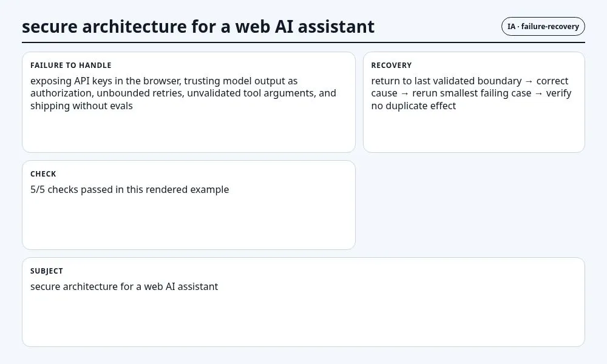
Task: Click the Check card's empty space
Action: coord(189,223)
